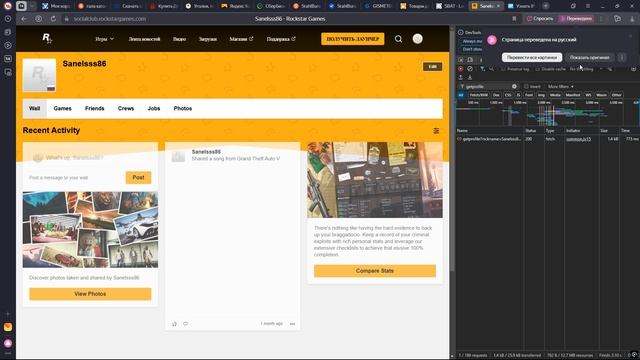Click Перевести все картинки button
Image resolution: width=640 pixels, height=360 pixels.
pos(532,58)
